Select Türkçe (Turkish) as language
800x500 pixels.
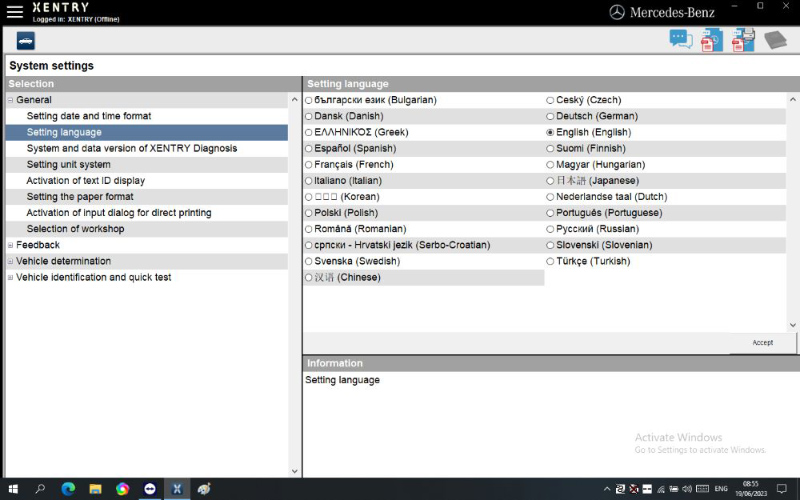pos(549,261)
